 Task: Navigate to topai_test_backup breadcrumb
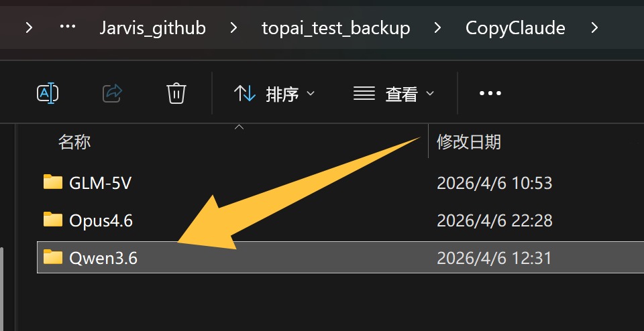[x=335, y=28]
